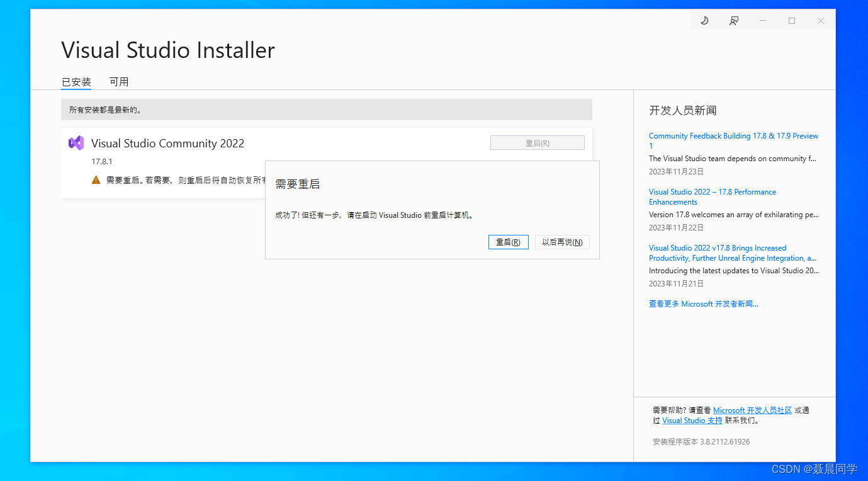The height and width of the screenshot is (481, 868).
Task: Click the grayed 重启(R) button beside Visual Studio
Action: tap(537, 142)
